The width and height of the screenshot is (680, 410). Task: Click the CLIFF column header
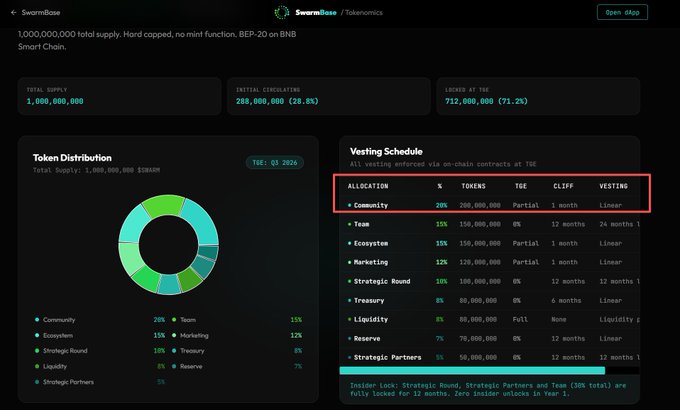[x=563, y=186]
